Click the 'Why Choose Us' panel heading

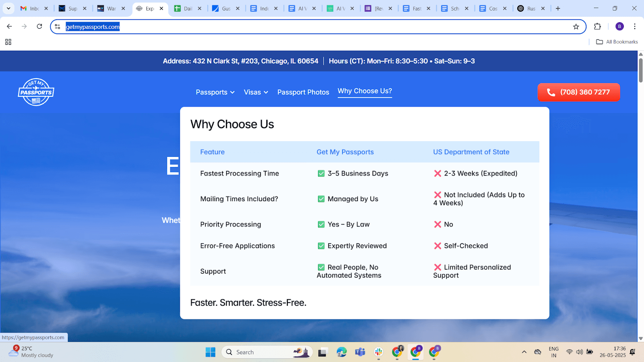(232, 124)
